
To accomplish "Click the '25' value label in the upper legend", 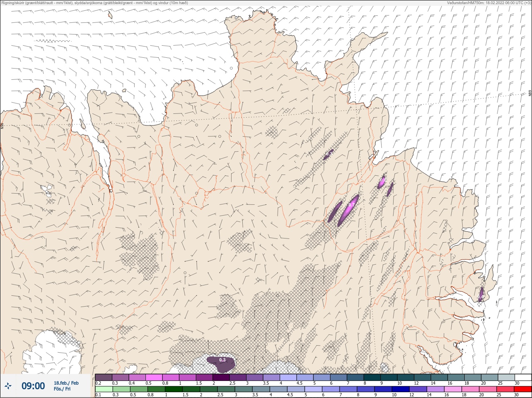I will pyautogui.click(x=500, y=383).
